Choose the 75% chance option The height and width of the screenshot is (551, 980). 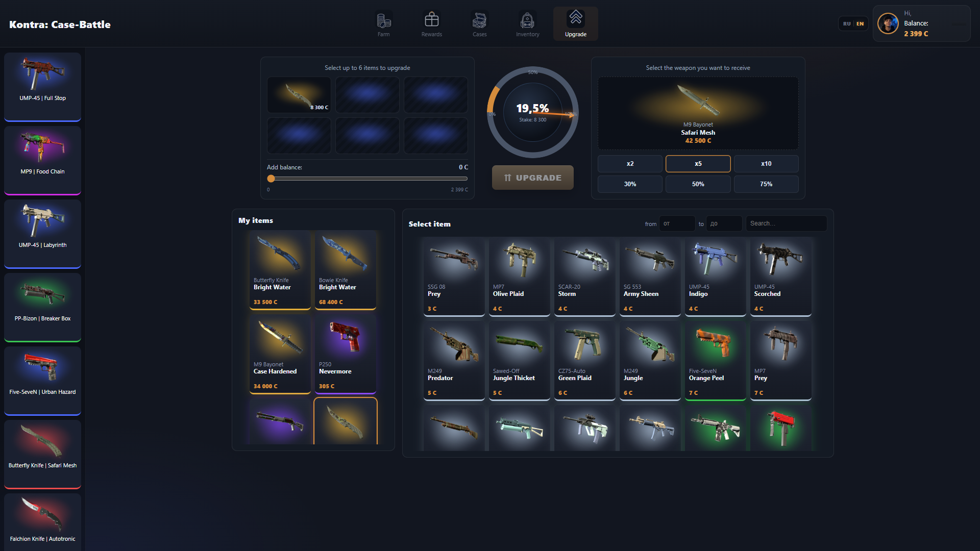pos(766,184)
